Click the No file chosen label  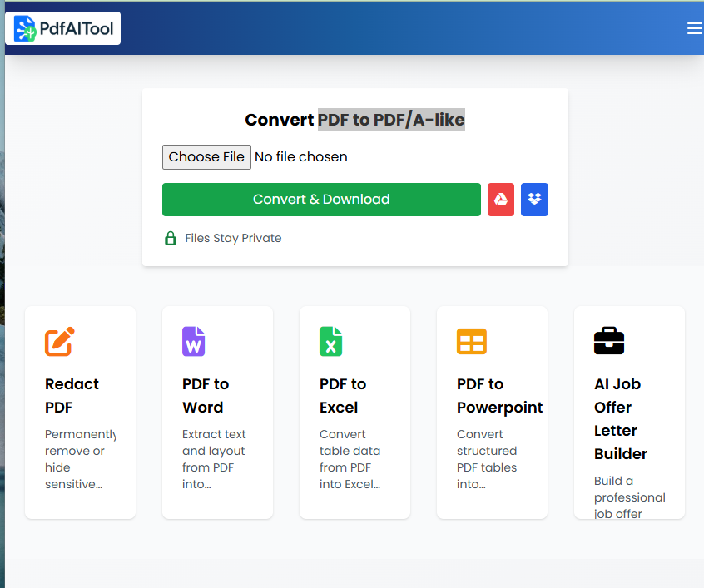click(301, 157)
